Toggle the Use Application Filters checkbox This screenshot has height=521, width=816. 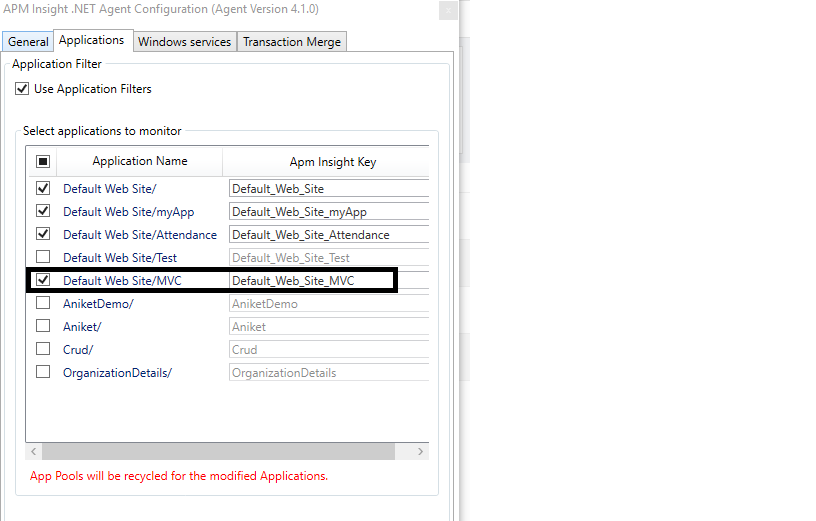[22, 88]
